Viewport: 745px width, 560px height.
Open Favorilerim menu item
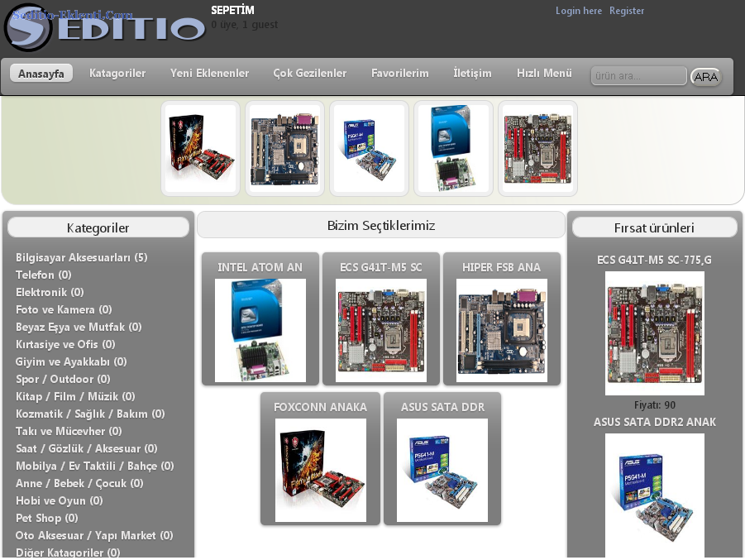point(400,74)
